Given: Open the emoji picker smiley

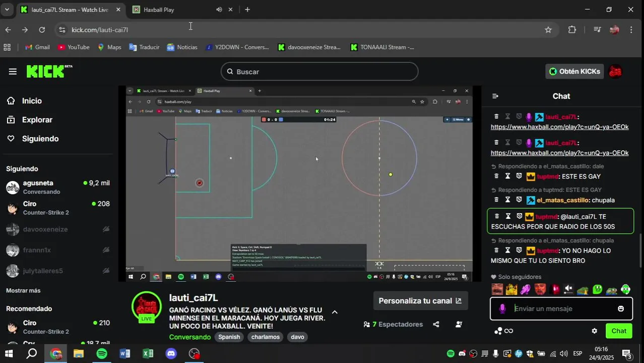Looking at the screenshot, I should pos(621,309).
